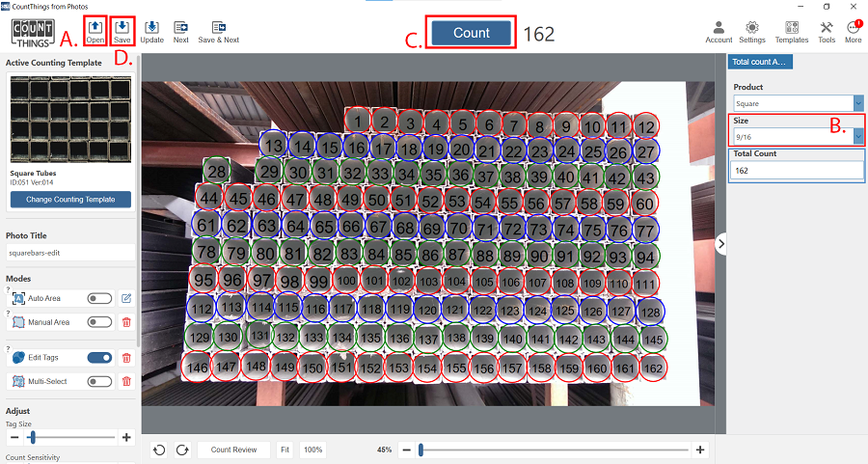Click the Open photo icon

click(x=95, y=26)
